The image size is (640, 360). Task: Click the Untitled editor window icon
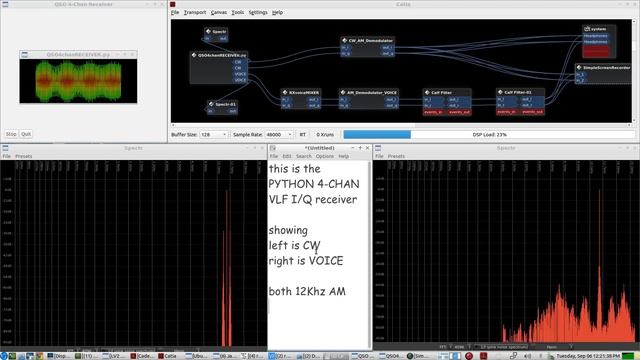tap(273, 148)
